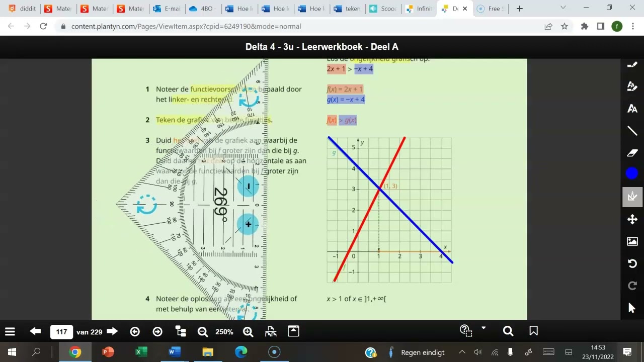The width and height of the screenshot is (644, 362).
Task: Open a new browser tab
Action: (x=520, y=9)
